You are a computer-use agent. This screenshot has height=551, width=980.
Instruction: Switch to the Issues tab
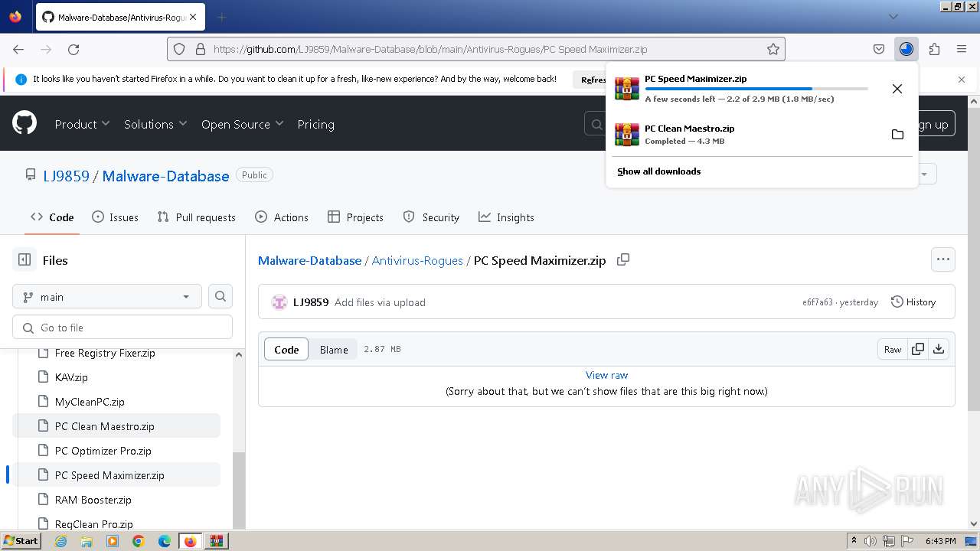pos(115,217)
